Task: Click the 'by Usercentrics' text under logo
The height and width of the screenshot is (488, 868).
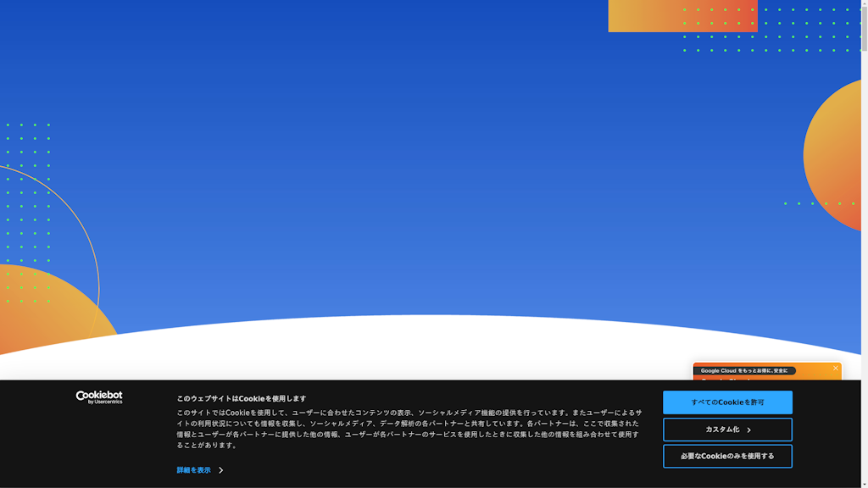Action: click(105, 402)
